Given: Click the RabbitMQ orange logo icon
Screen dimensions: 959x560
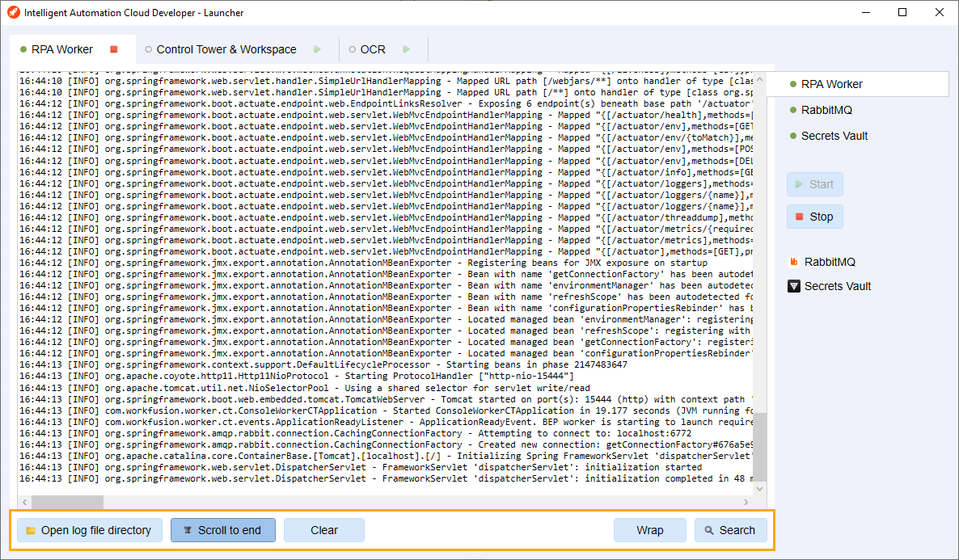Looking at the screenshot, I should pos(794,262).
